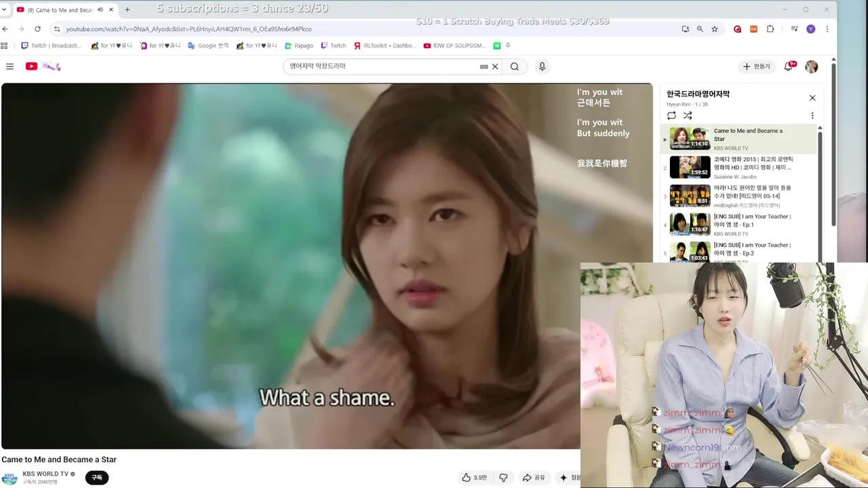
Task: Open the Twitch bookmark after Papago
Action: [333, 45]
